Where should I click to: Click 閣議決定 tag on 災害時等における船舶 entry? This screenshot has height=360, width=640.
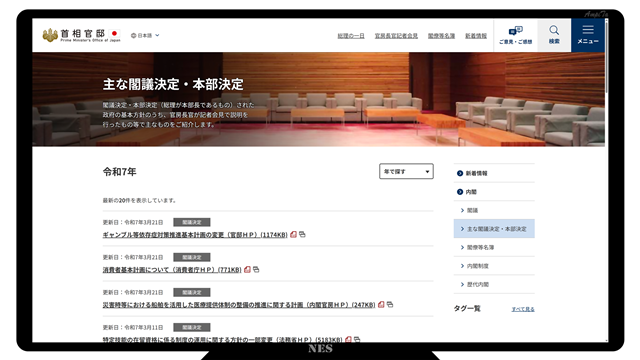pyautogui.click(x=192, y=292)
